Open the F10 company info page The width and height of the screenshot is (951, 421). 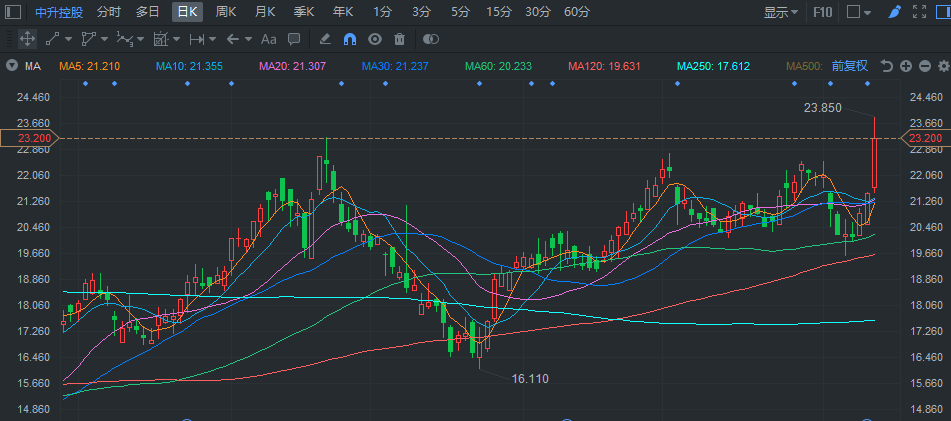point(822,12)
